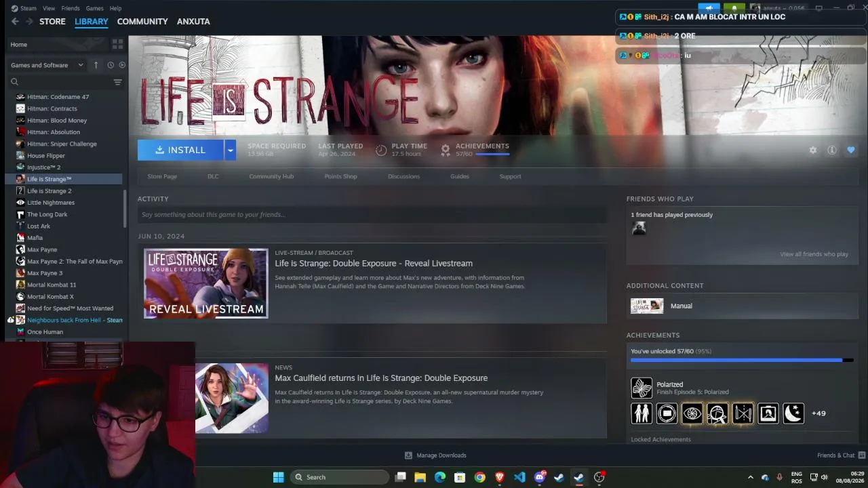Open Windows Start menu

coord(278,477)
